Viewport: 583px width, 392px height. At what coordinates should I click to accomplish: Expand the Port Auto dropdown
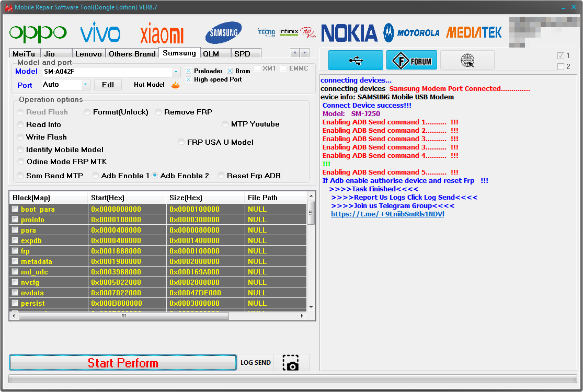(86, 85)
